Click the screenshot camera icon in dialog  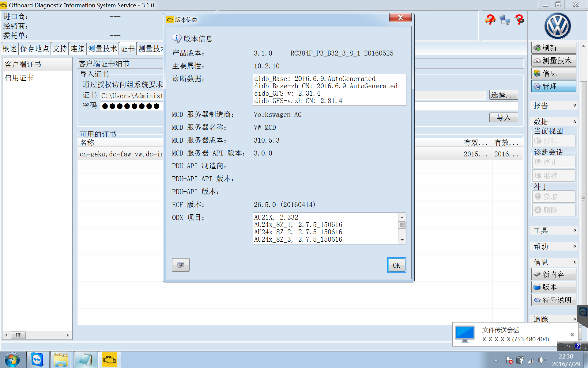pos(181,265)
